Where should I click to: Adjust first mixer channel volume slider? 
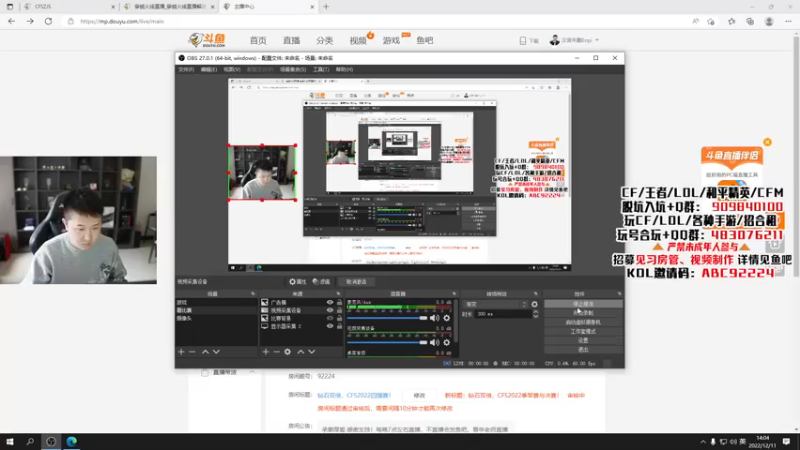[387, 318]
